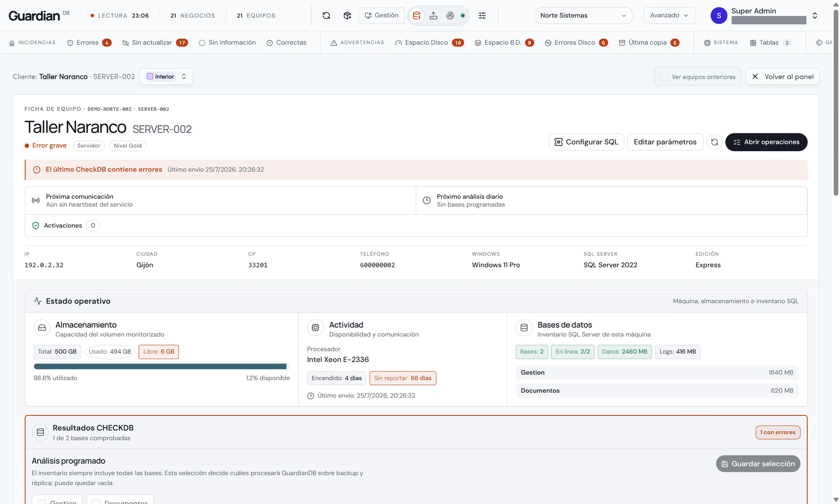The width and height of the screenshot is (840, 504).
Task: Filter by Errores incidents
Action: 89,43
